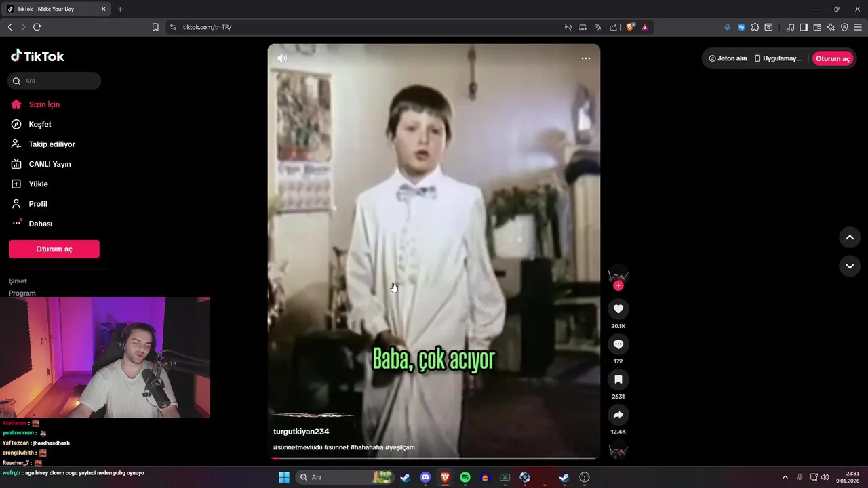Like the video with heart icon
The image size is (868, 488).
click(618, 309)
